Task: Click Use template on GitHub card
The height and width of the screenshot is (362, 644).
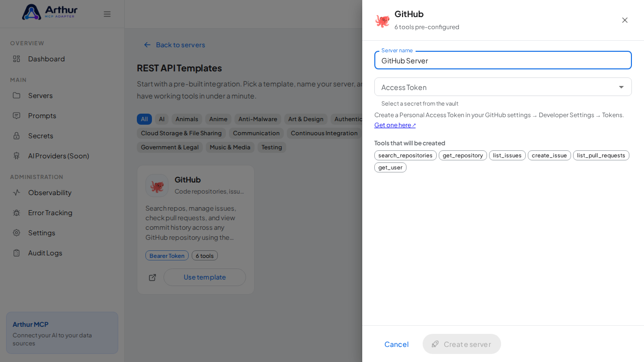Action: click(x=205, y=277)
